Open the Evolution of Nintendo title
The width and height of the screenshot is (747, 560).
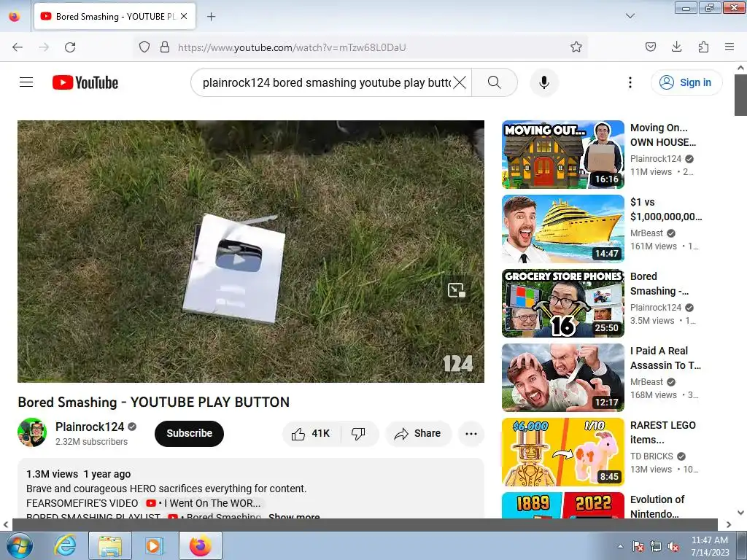(657, 506)
